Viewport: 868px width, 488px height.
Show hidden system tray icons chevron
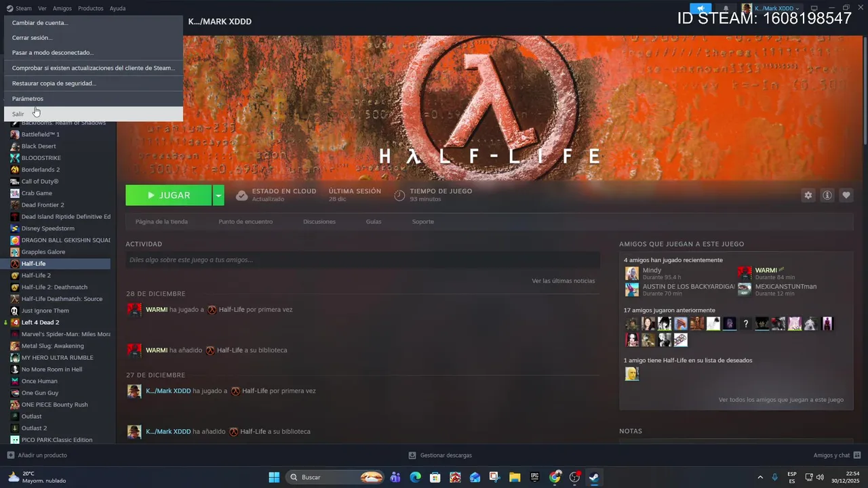click(x=760, y=477)
